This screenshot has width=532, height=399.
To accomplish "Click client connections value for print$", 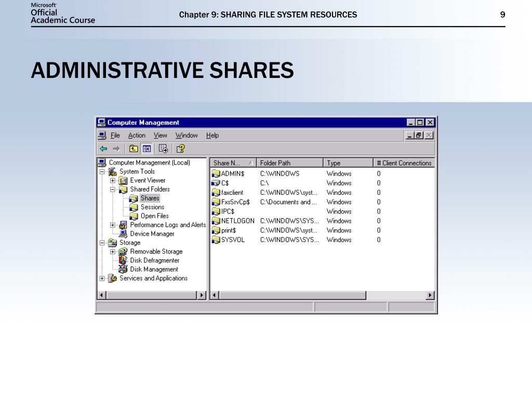I will (379, 230).
